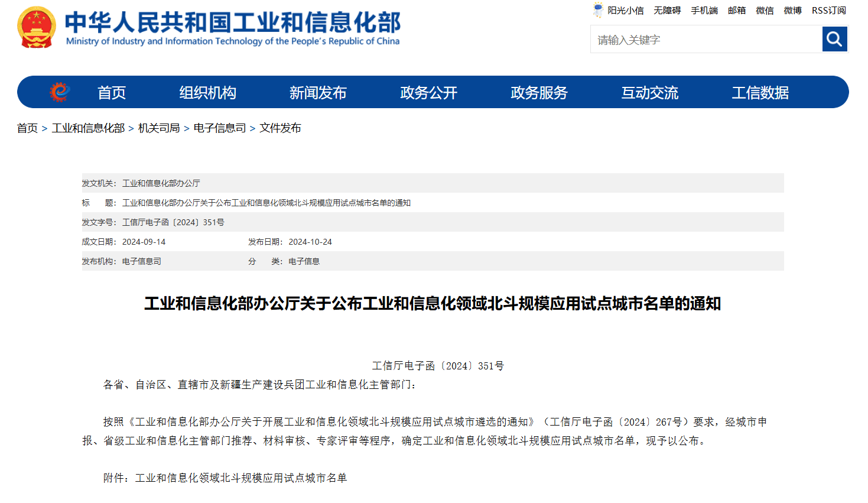Open the 政务公开 menu
868x503 pixels.
pyautogui.click(x=429, y=93)
